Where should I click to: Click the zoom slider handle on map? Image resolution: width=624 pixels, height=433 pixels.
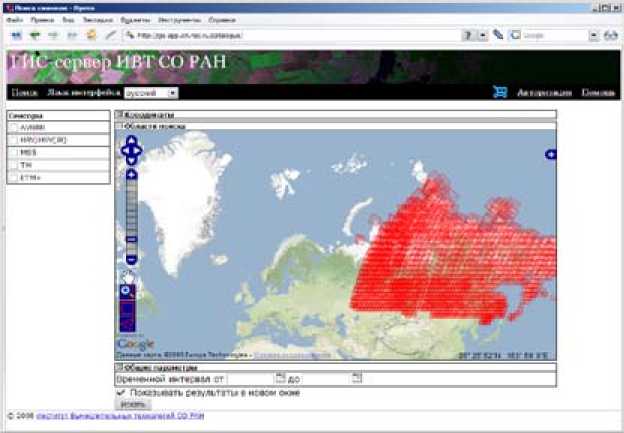point(132,239)
